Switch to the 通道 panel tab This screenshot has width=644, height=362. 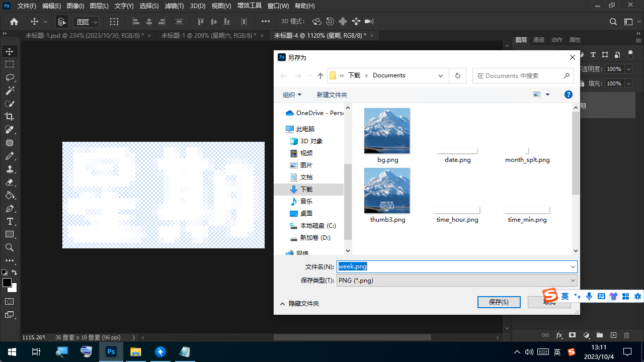538,40
